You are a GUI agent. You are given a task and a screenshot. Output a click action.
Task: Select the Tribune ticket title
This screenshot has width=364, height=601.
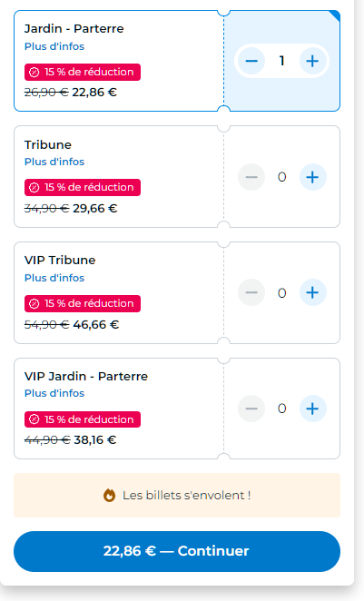48,145
